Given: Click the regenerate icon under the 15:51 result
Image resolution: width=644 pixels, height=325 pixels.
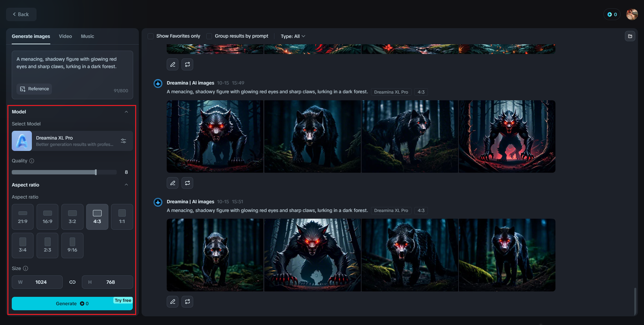Looking at the screenshot, I should (187, 302).
